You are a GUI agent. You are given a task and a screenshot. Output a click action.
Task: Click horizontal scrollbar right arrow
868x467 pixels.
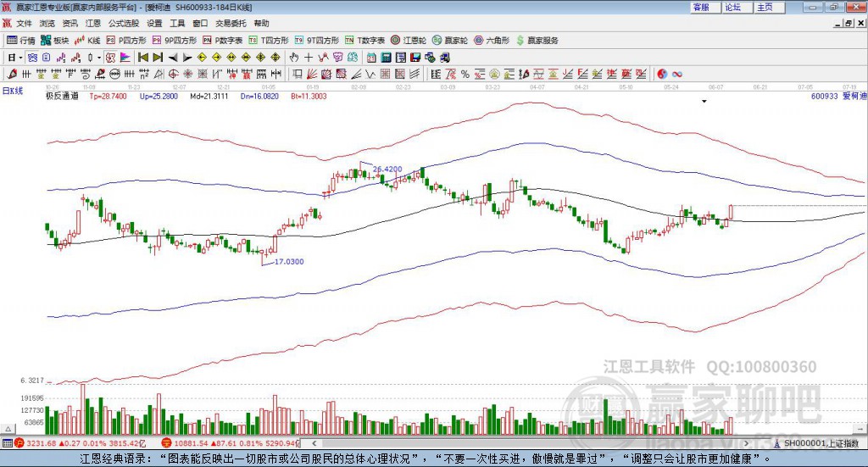pos(746,443)
